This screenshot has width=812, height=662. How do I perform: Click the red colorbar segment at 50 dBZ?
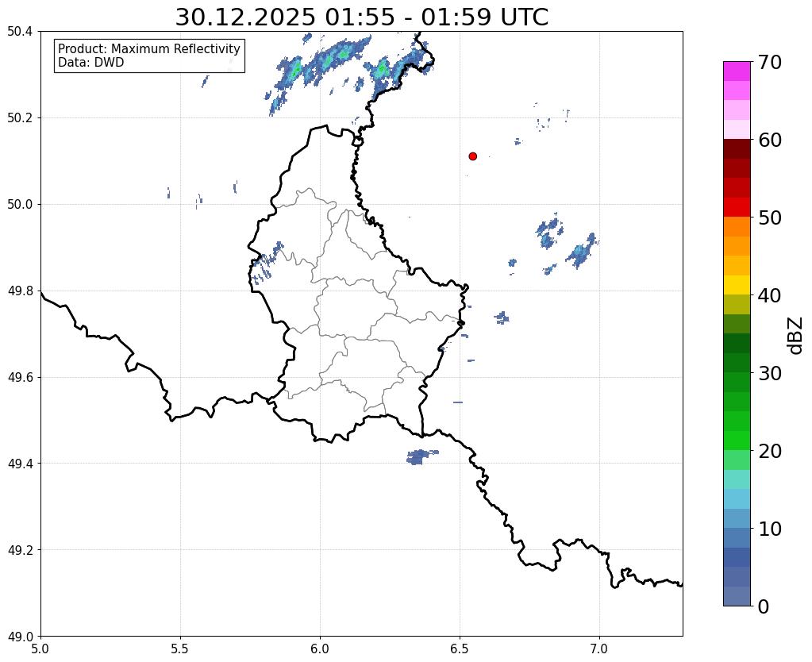(x=737, y=206)
